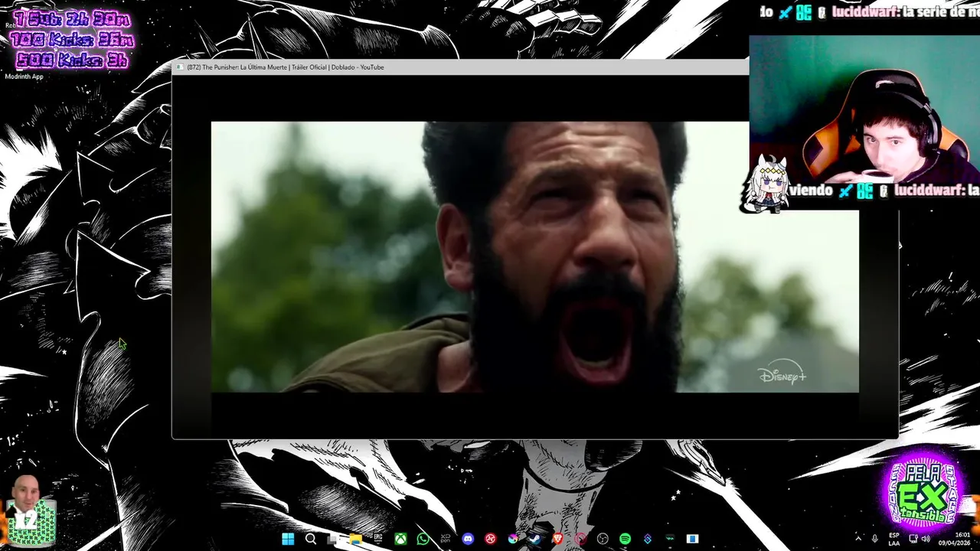Open taskbar Search magnifier
This screenshot has height=551, width=980.
(x=311, y=539)
